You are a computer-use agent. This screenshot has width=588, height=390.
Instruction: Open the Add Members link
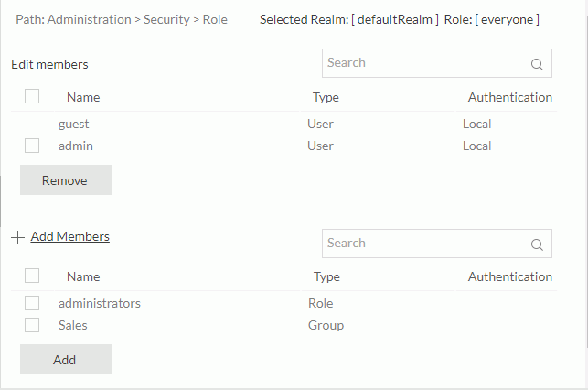click(x=70, y=236)
